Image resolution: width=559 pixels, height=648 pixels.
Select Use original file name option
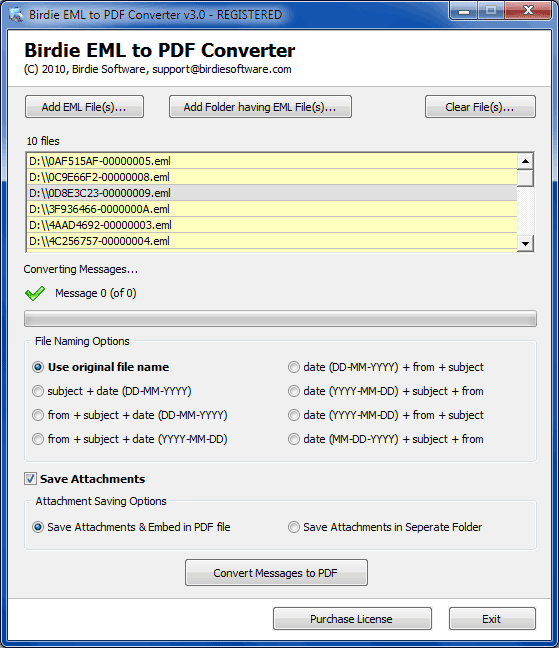(x=101, y=367)
